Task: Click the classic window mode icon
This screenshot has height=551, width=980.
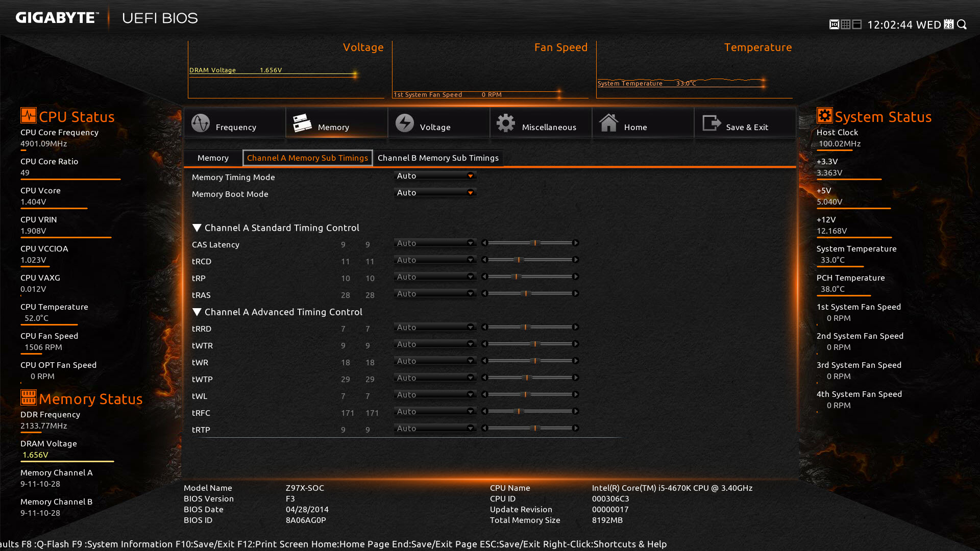Action: tap(857, 24)
